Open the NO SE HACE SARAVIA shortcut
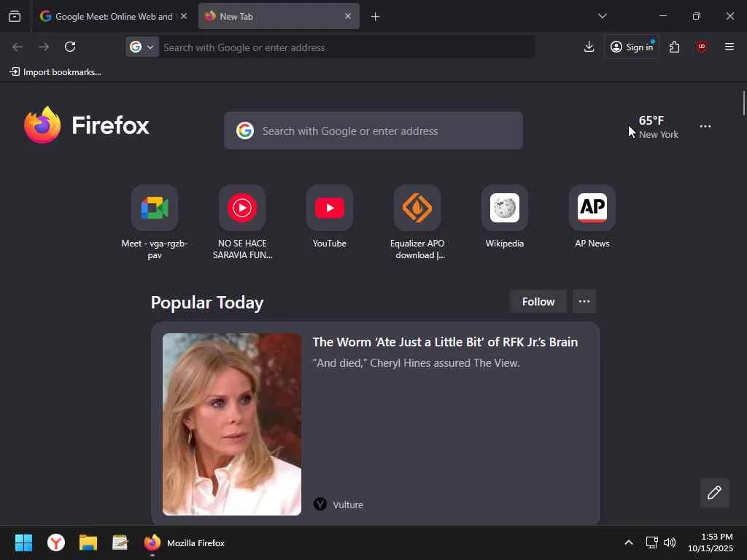 click(x=242, y=222)
